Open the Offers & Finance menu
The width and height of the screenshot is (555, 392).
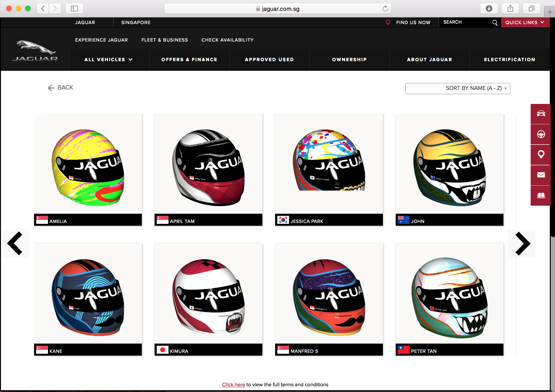[x=189, y=60]
